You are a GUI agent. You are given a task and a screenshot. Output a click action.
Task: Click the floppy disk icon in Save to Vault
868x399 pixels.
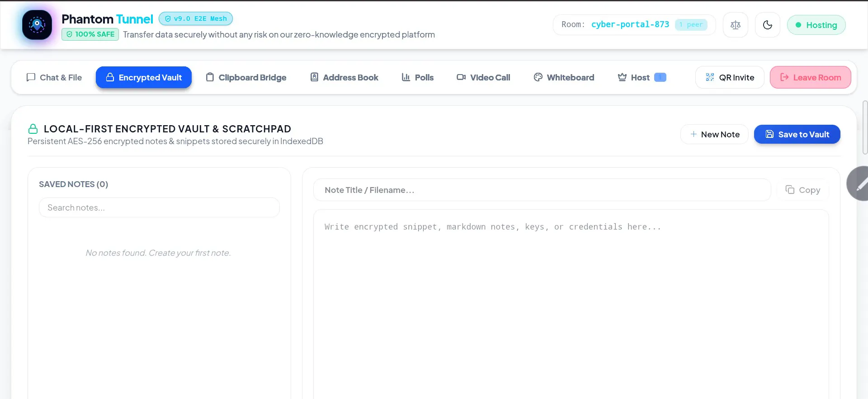coord(769,134)
